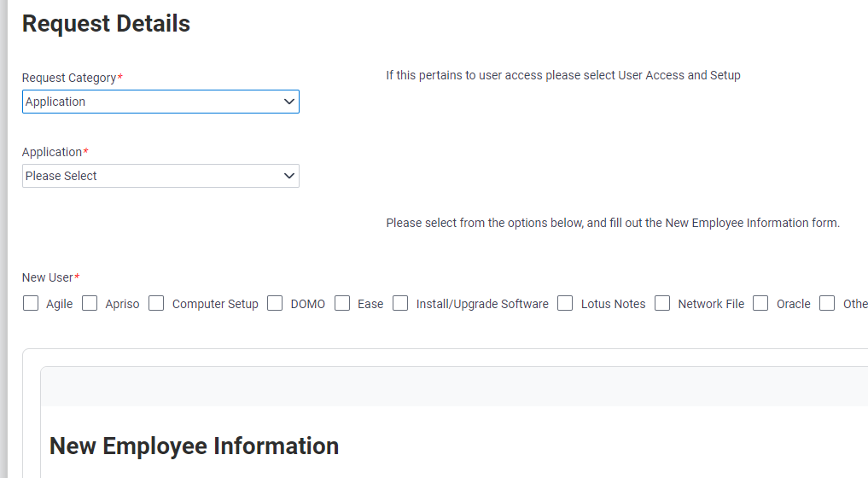The width and height of the screenshot is (868, 478).
Task: Select the Oracle checkbox
Action: pyautogui.click(x=760, y=303)
